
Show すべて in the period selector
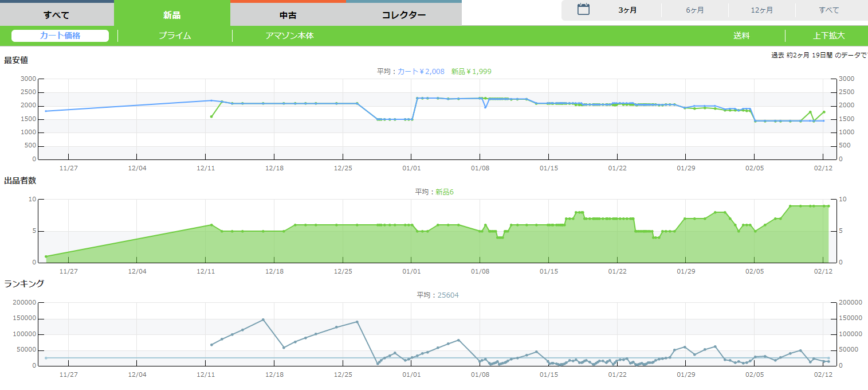click(x=828, y=10)
